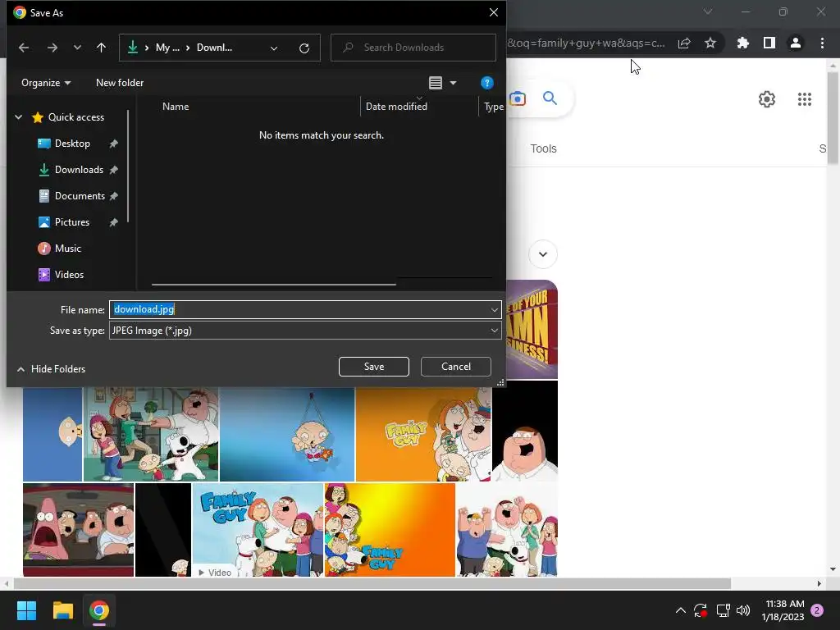This screenshot has height=630, width=840.
Task: Search by image with camera icon
Action: coord(518,98)
